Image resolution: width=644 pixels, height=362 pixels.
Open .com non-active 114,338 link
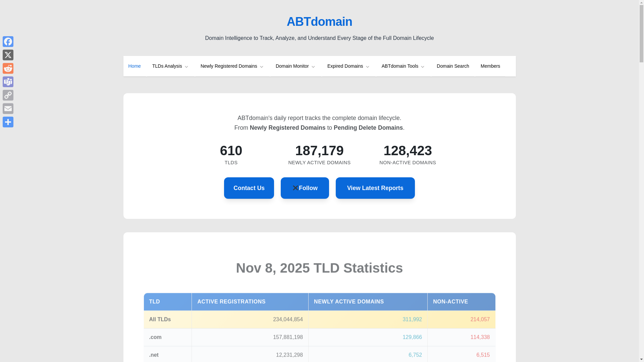480,337
